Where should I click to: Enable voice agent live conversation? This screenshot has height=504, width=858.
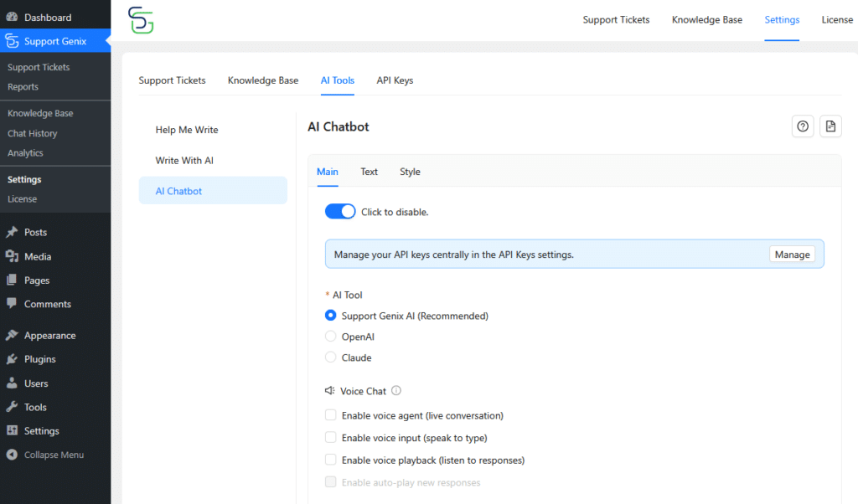click(x=331, y=415)
